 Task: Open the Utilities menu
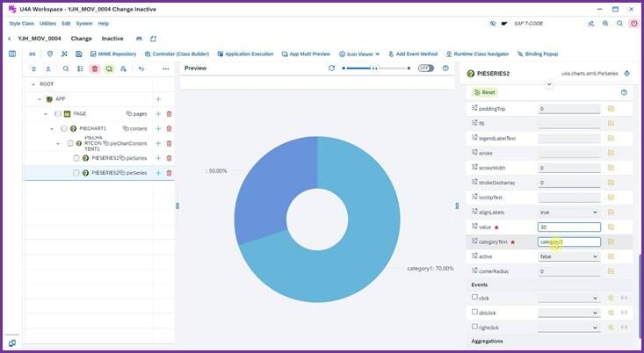[47, 24]
